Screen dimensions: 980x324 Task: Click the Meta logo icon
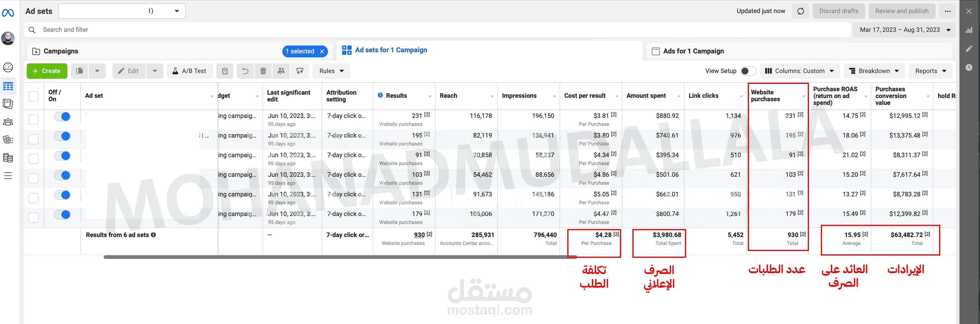click(x=8, y=13)
